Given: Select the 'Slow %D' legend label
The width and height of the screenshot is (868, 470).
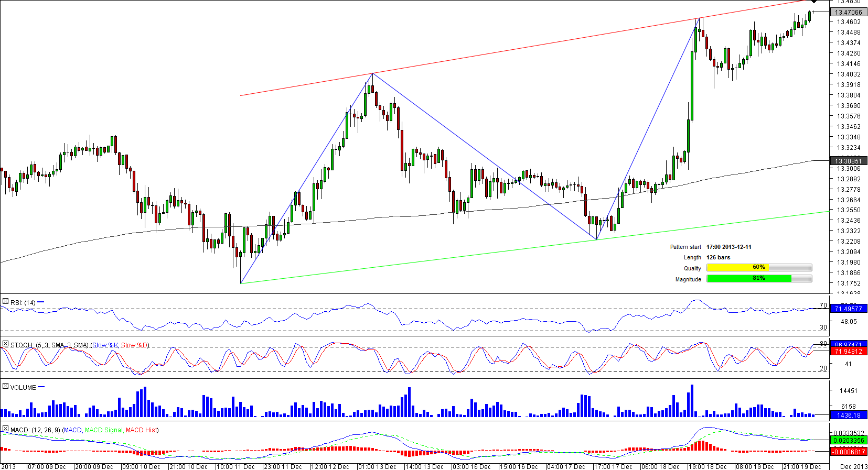Looking at the screenshot, I should pyautogui.click(x=134, y=345).
